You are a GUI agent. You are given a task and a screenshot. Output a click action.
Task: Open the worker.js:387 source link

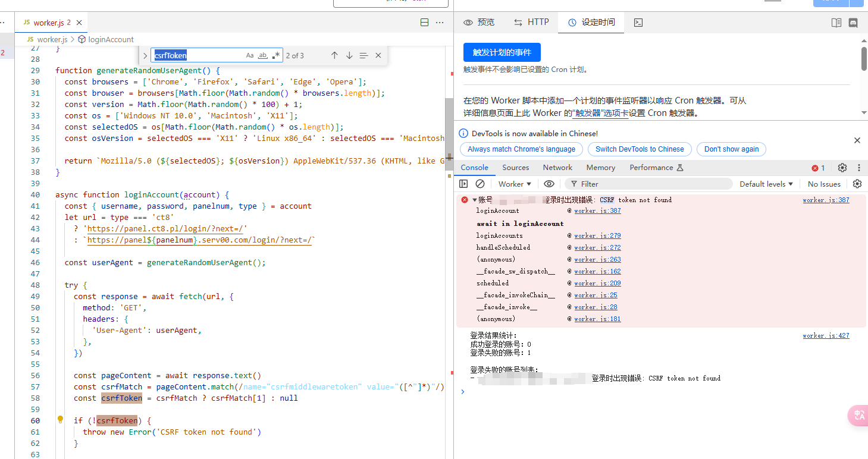(x=826, y=200)
